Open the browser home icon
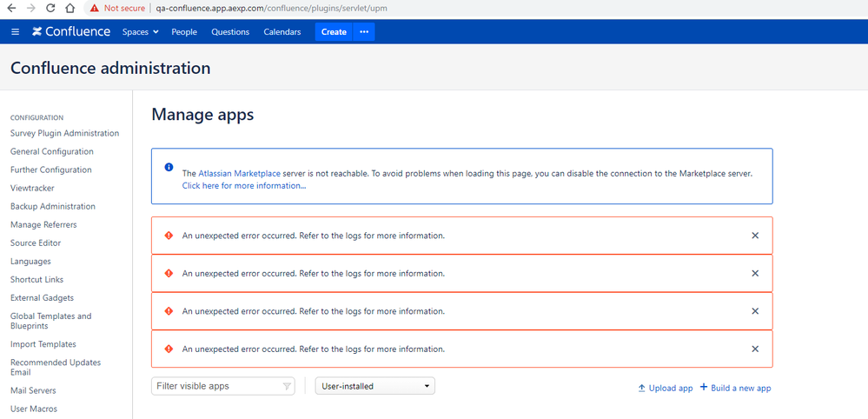The image size is (868, 419). (70, 9)
